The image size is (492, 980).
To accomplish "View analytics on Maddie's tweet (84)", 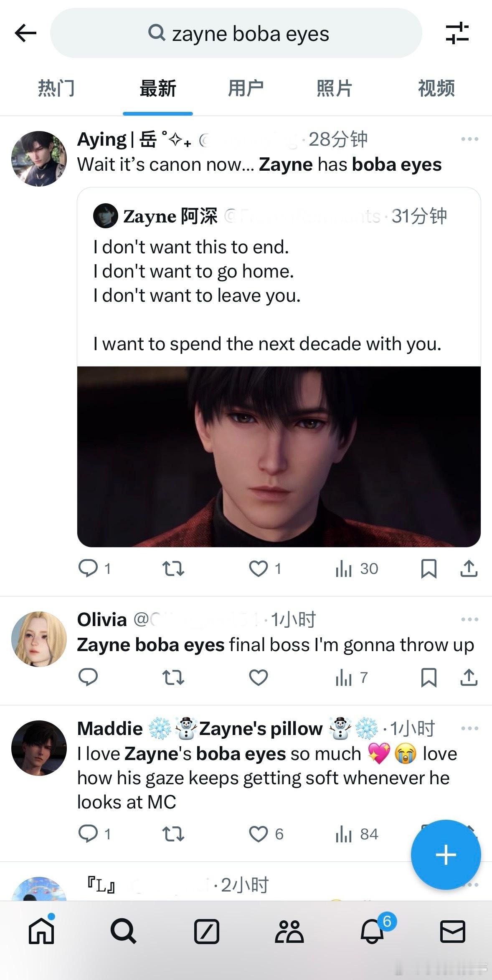I will point(357,834).
